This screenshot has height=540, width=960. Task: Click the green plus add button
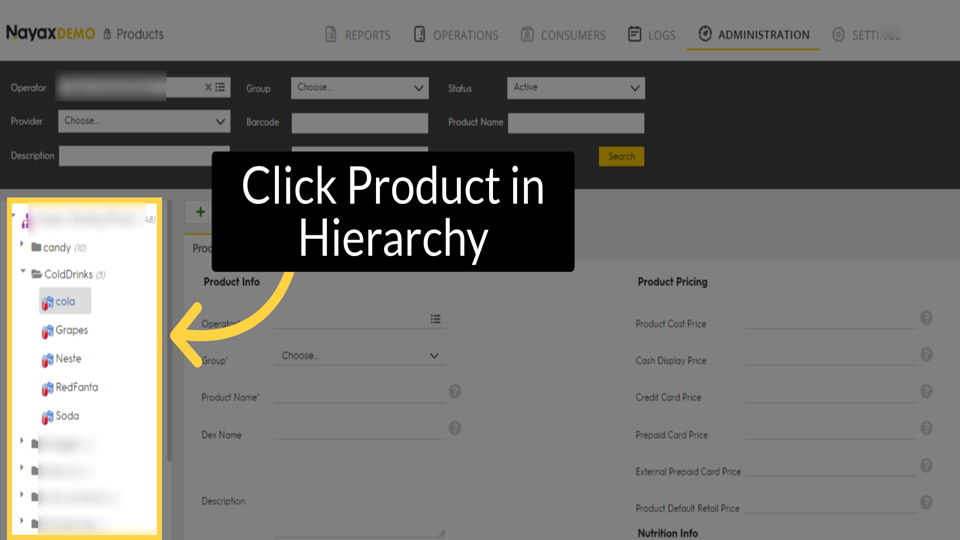(x=200, y=212)
